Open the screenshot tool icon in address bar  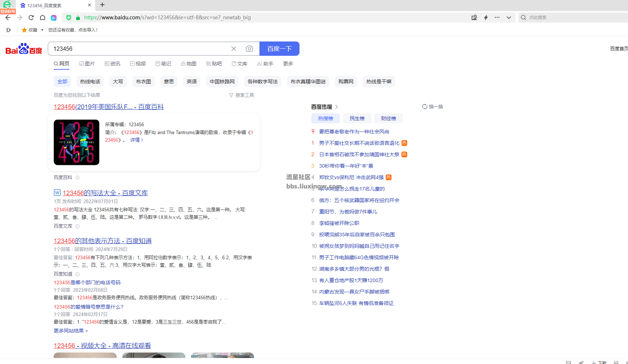pyautogui.click(x=474, y=18)
